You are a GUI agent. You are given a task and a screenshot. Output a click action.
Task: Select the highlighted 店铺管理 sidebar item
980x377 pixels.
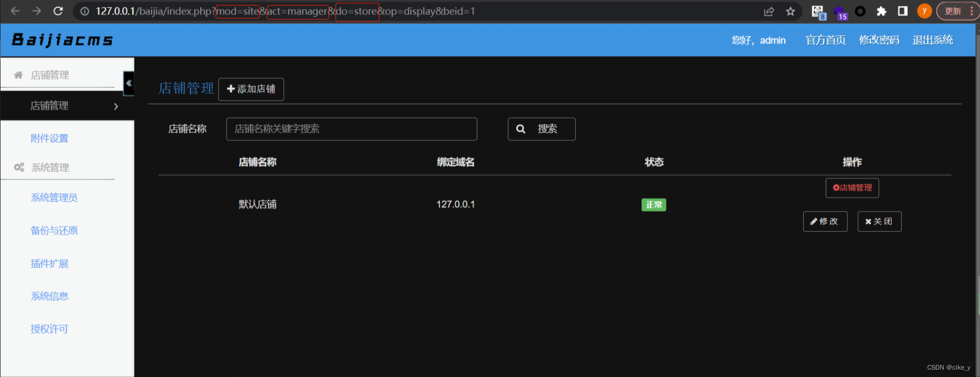coord(67,106)
